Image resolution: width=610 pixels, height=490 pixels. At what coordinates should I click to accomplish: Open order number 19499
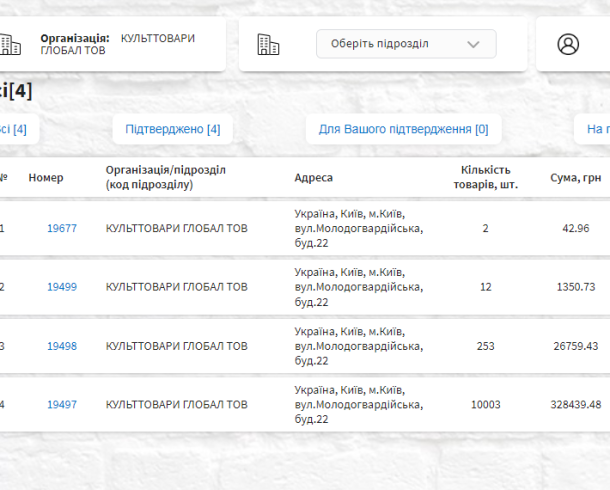click(62, 287)
